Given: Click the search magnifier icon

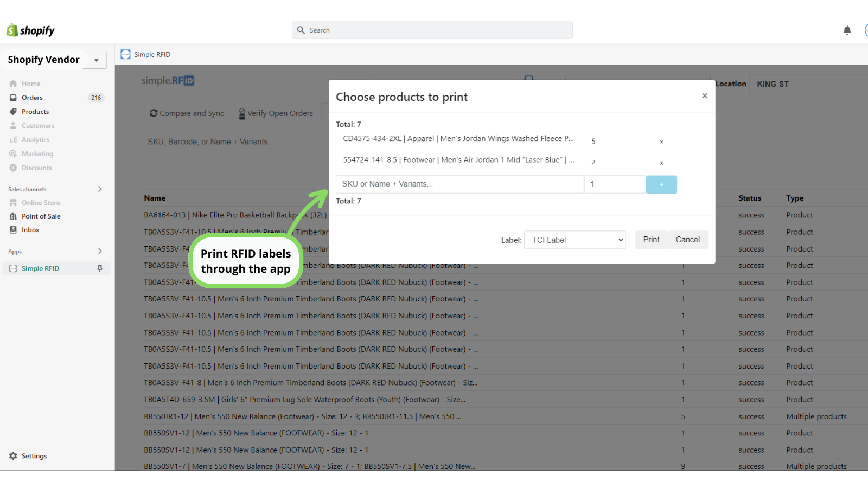Looking at the screenshot, I should (301, 30).
